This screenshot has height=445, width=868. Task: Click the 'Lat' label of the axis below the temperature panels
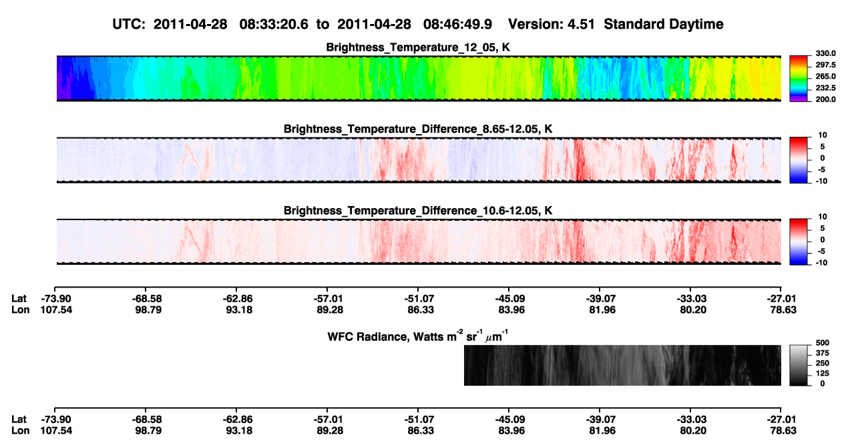pyautogui.click(x=19, y=298)
